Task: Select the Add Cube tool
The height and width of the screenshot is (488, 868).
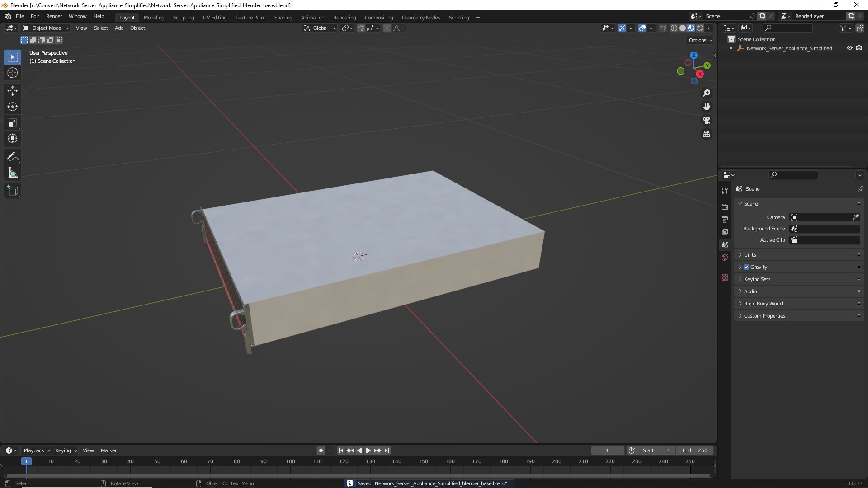Action: [x=13, y=191]
